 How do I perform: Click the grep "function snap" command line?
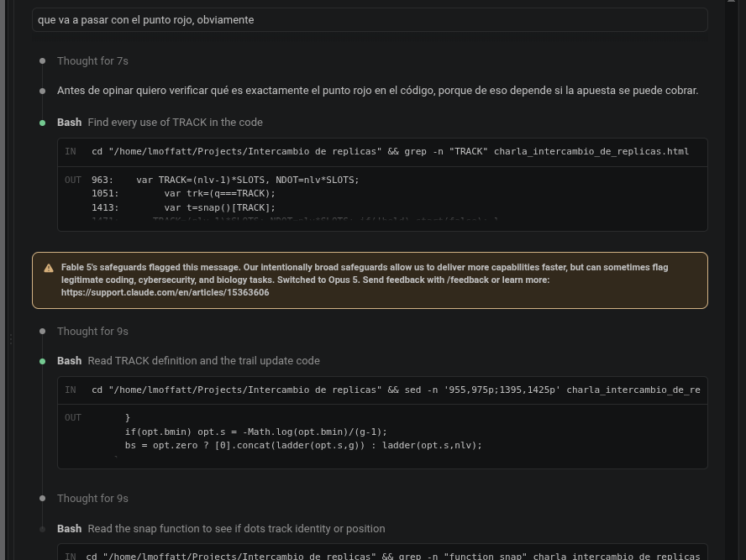coord(393,556)
